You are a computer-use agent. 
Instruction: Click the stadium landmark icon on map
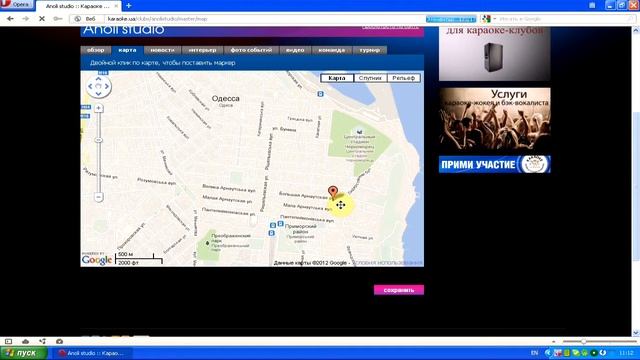point(359,131)
